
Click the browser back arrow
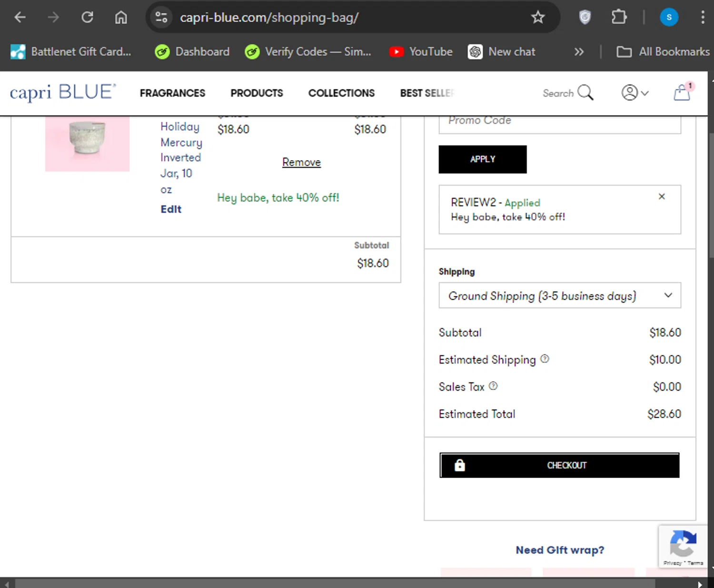(20, 18)
